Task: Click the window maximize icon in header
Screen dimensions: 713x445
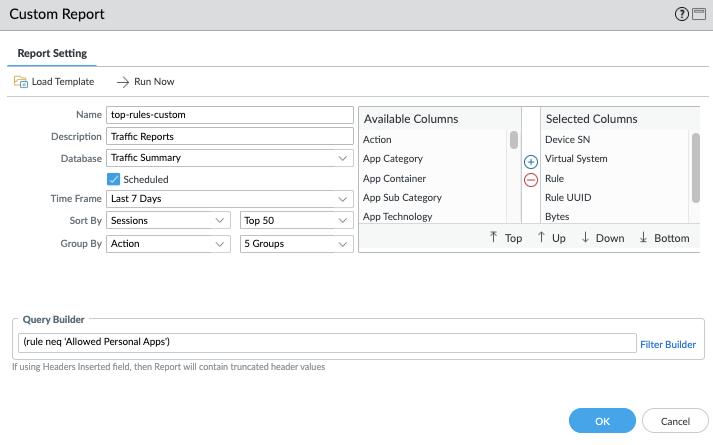Action: pos(698,14)
